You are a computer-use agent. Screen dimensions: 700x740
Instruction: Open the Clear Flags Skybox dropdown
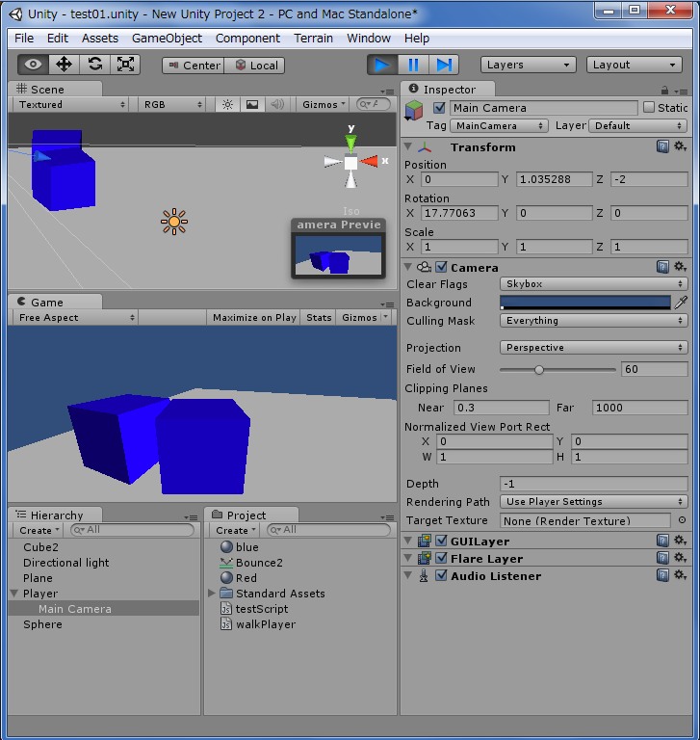tap(593, 283)
